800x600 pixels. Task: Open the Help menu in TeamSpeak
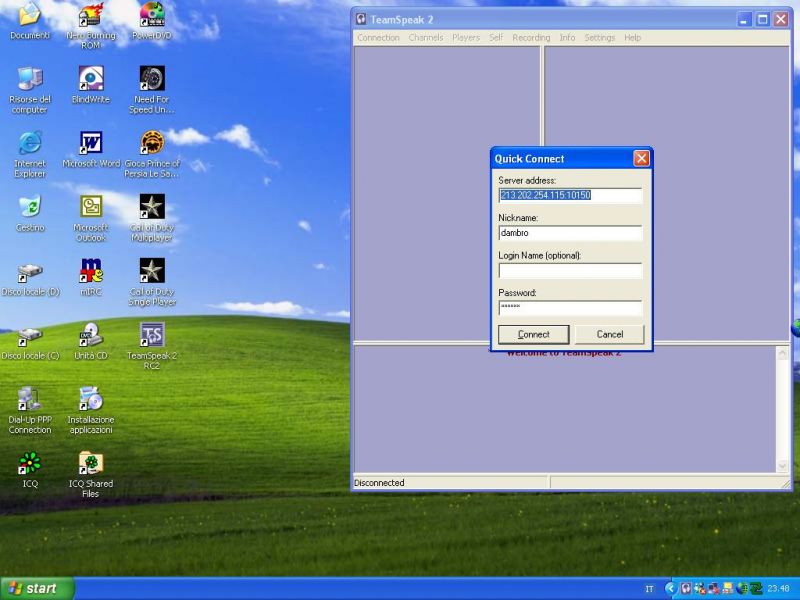pyautogui.click(x=632, y=38)
